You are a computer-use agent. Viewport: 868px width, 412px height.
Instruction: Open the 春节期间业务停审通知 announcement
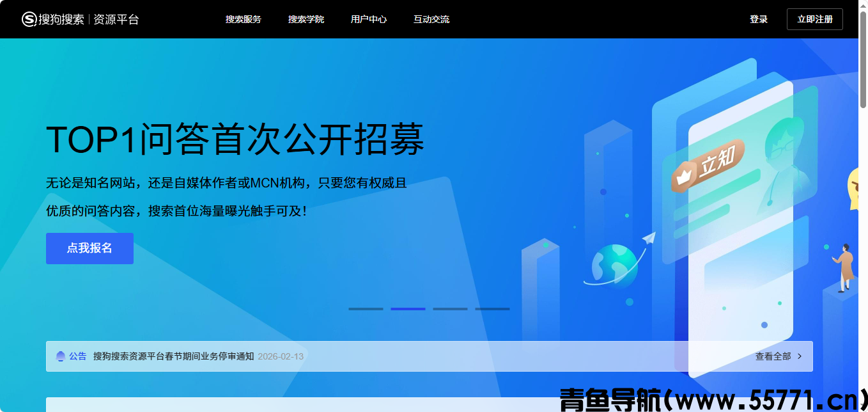(173, 356)
